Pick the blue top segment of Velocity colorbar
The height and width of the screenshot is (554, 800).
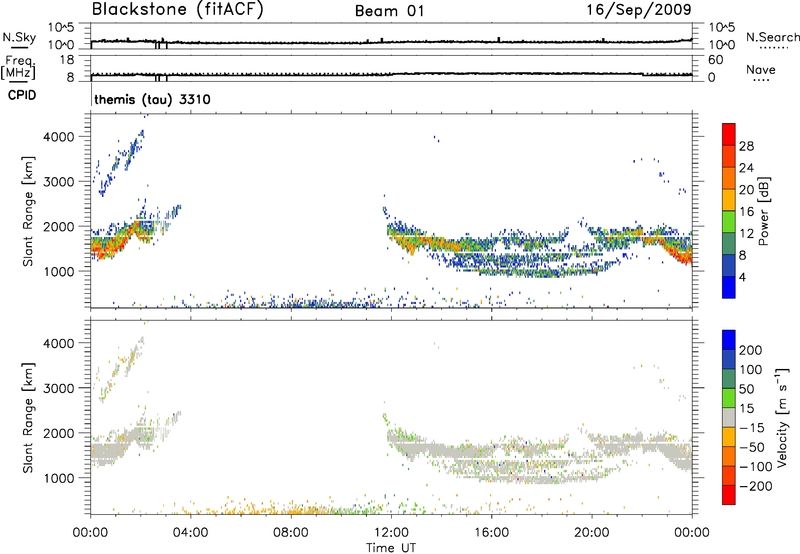[x=729, y=340]
